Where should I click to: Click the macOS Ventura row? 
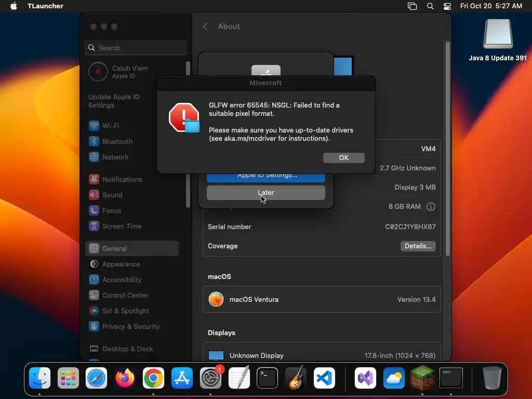point(322,299)
